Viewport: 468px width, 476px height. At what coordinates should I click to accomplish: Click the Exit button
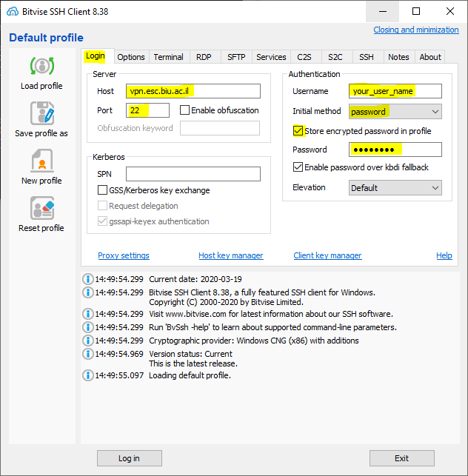[402, 458]
